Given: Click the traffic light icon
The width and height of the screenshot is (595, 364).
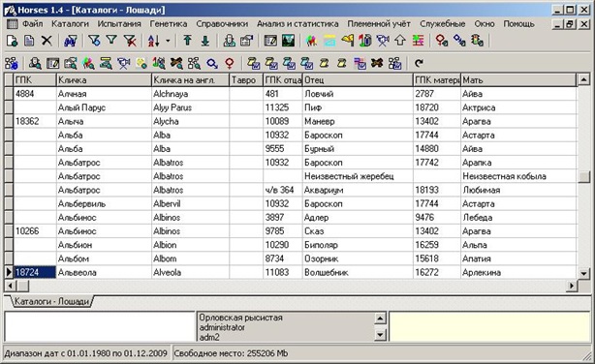Looking at the screenshot, I should [478, 41].
